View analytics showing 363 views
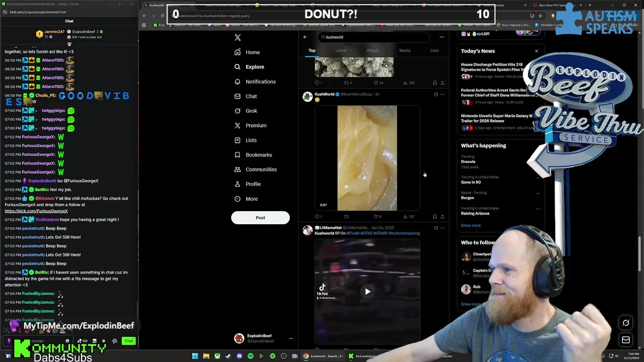Image resolution: width=644 pixels, height=362 pixels. click(409, 82)
